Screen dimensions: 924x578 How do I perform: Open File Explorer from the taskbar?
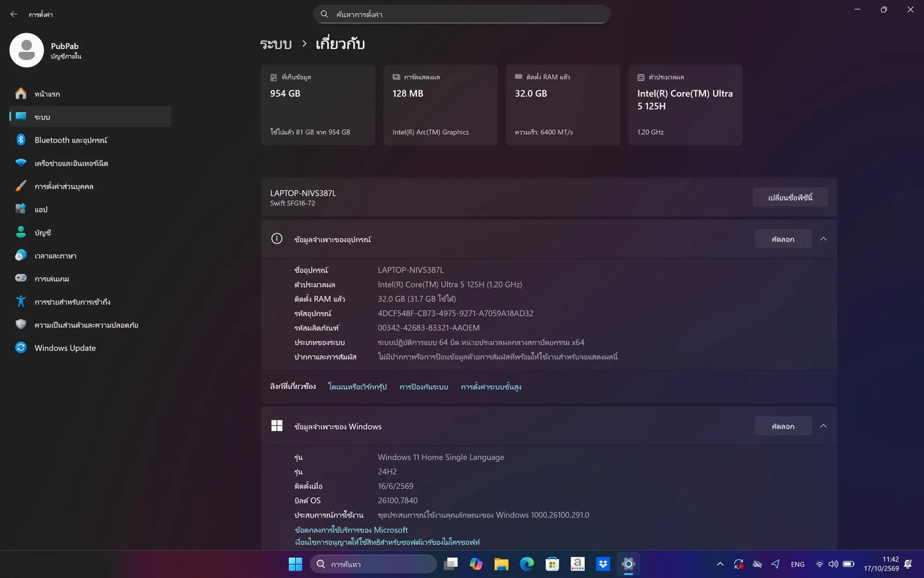(x=501, y=564)
